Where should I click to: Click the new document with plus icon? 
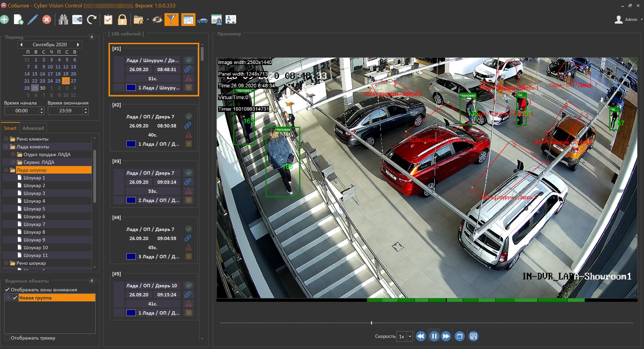coord(19,19)
